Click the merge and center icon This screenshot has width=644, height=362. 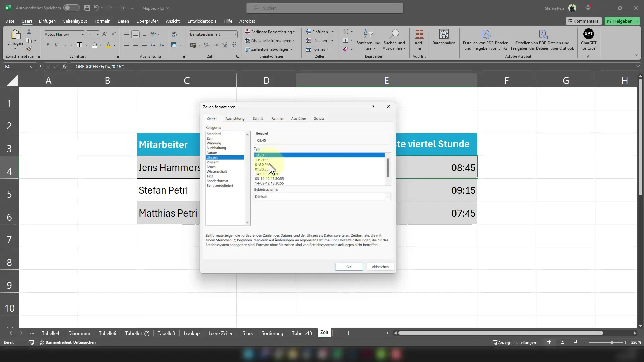pyautogui.click(x=174, y=45)
